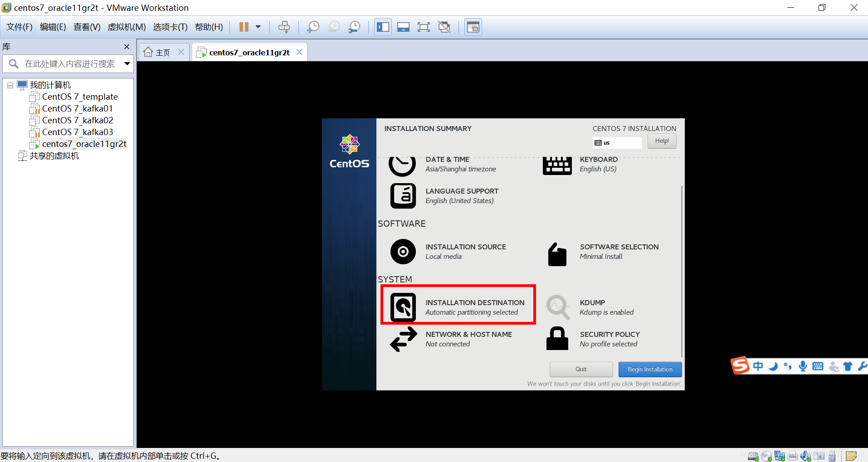Click CD/DVD status bar icon
The image size is (868, 462).
click(766, 456)
